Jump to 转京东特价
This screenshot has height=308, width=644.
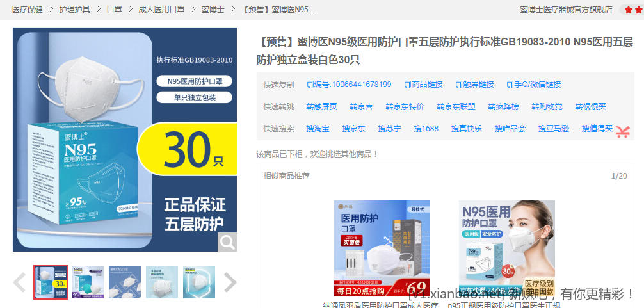pyautogui.click(x=405, y=107)
